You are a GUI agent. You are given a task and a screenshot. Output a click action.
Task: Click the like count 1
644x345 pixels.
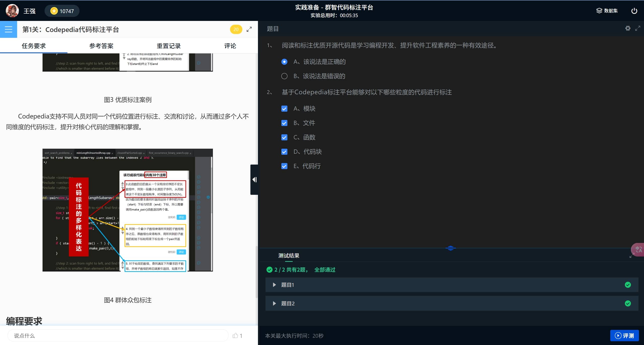coord(241,335)
